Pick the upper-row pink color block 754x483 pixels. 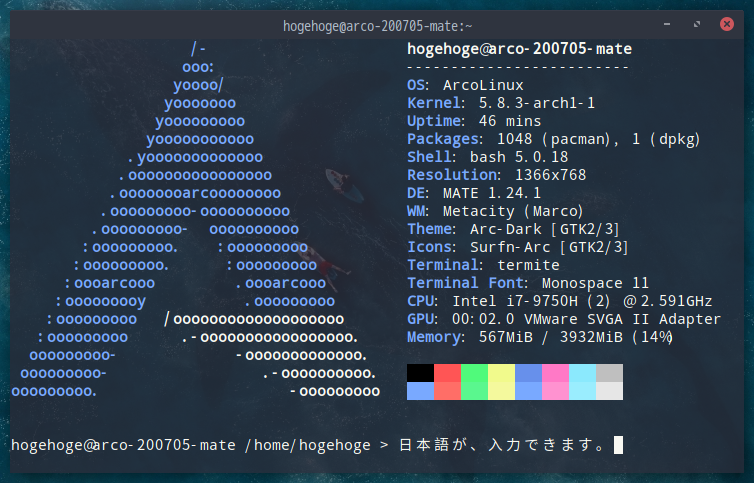click(x=555, y=373)
